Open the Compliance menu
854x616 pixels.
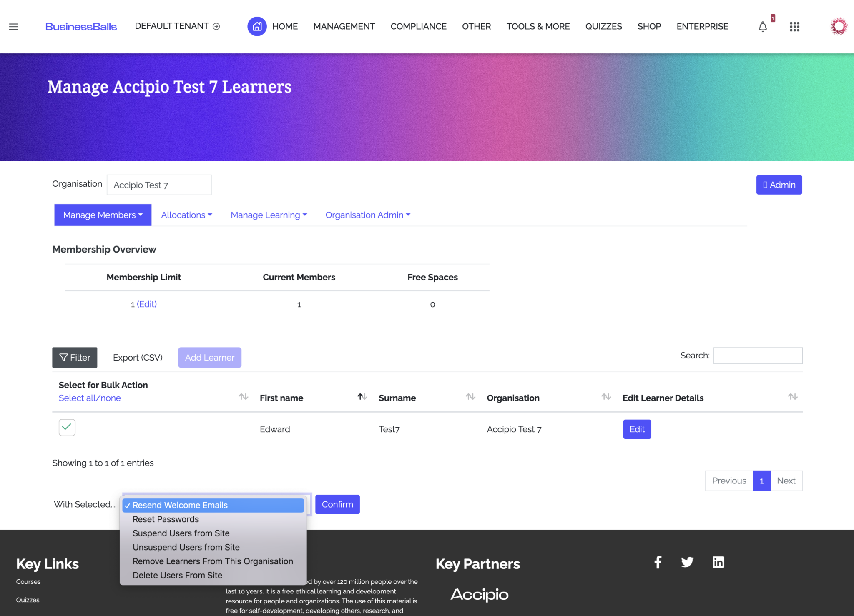[x=418, y=26]
